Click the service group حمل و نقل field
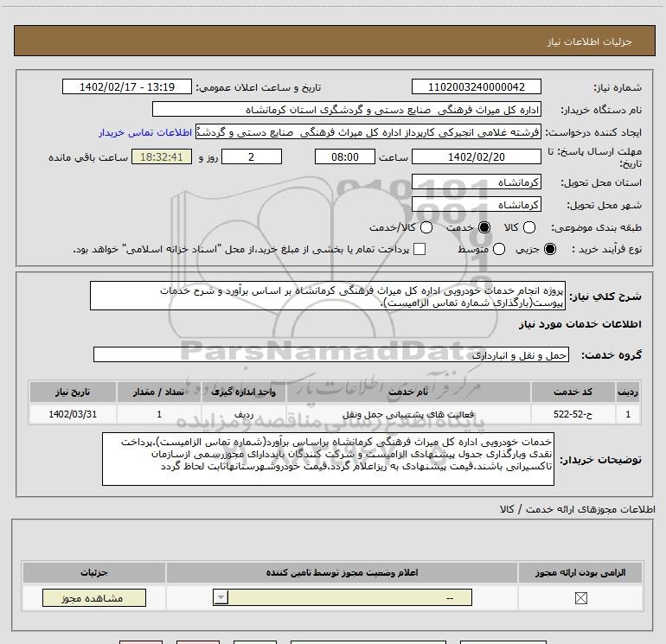Screen dimensions: 666x644 (x=331, y=354)
